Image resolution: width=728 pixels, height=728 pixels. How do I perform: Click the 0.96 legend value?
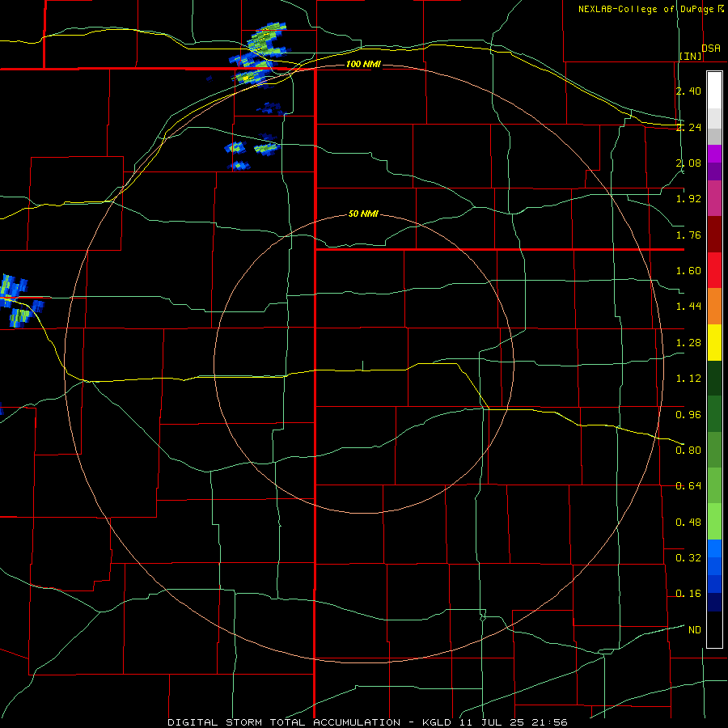point(688,415)
